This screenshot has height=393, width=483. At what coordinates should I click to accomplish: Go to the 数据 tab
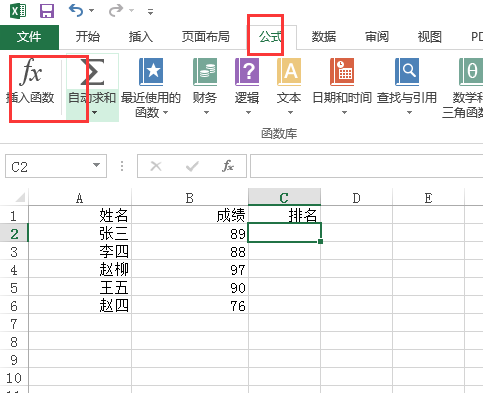[323, 37]
